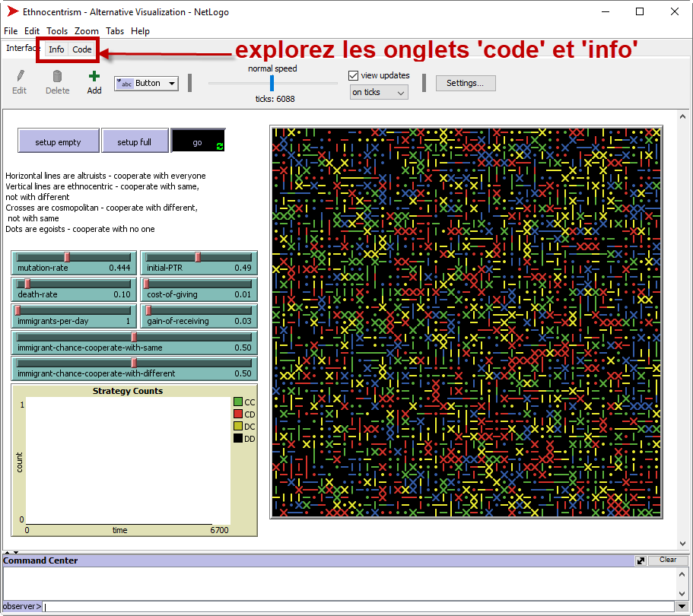The width and height of the screenshot is (693, 616).
Task: Open the Help menu
Action: point(140,31)
